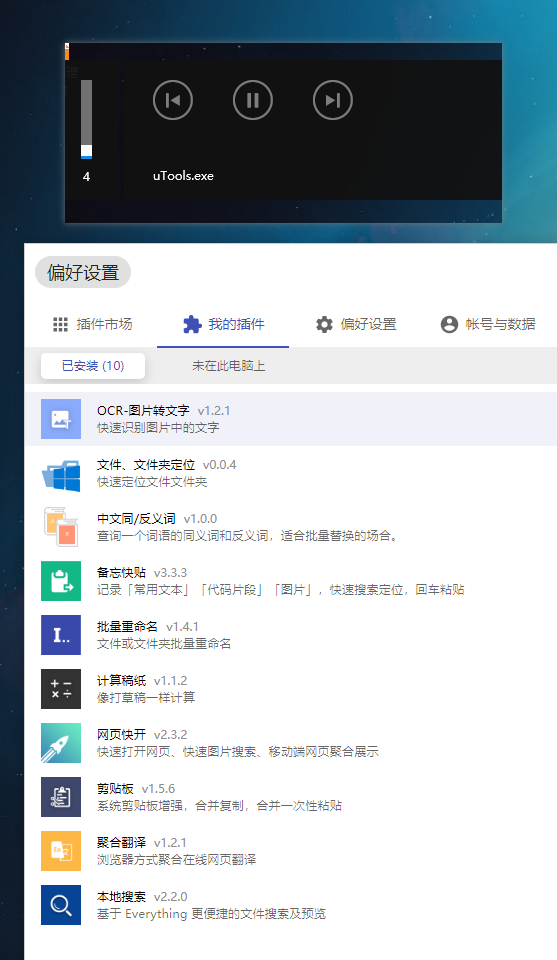557x960 pixels.
Task: Switch to the 插件市场 tab
Action: tap(92, 324)
